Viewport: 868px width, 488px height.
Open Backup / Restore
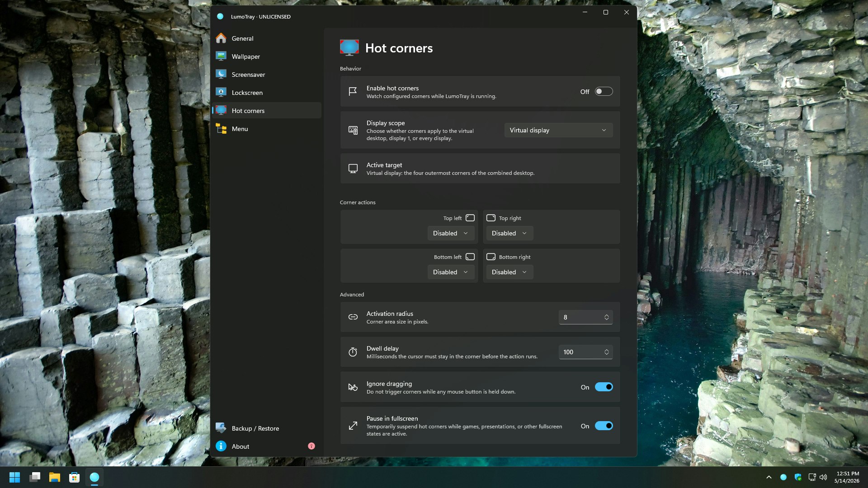(x=267, y=428)
